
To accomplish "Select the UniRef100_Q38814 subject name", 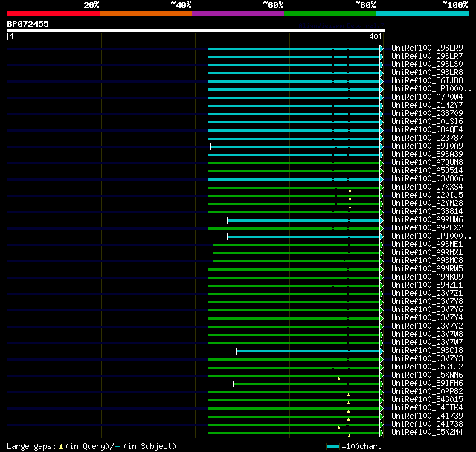I will tap(427, 212).
